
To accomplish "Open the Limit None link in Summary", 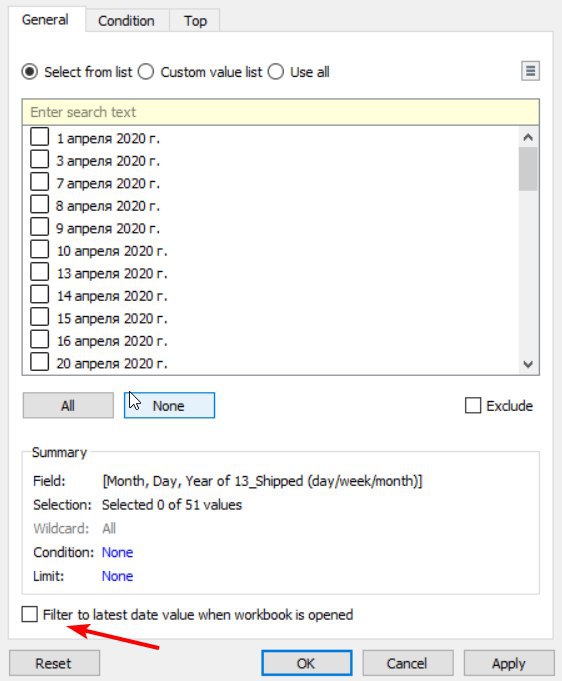I will click(117, 576).
